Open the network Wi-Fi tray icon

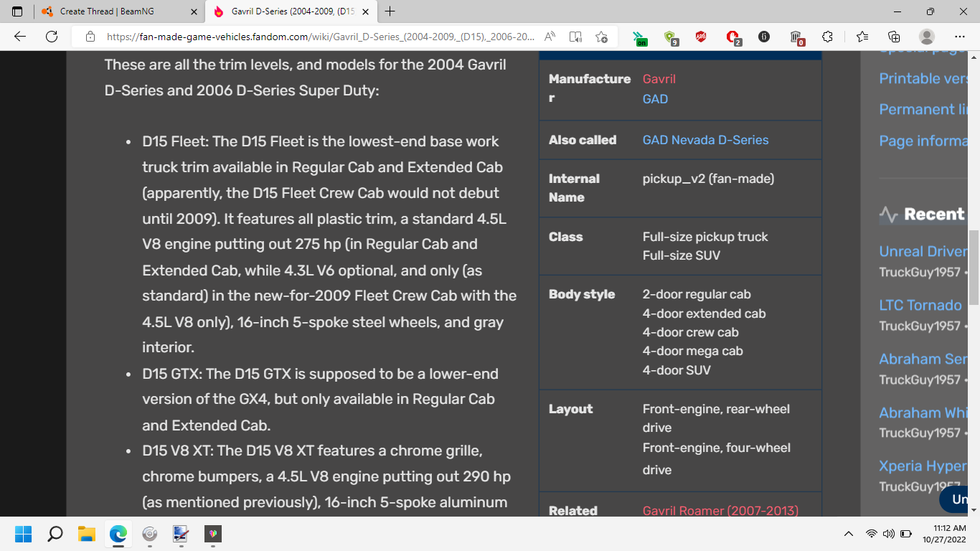point(871,534)
